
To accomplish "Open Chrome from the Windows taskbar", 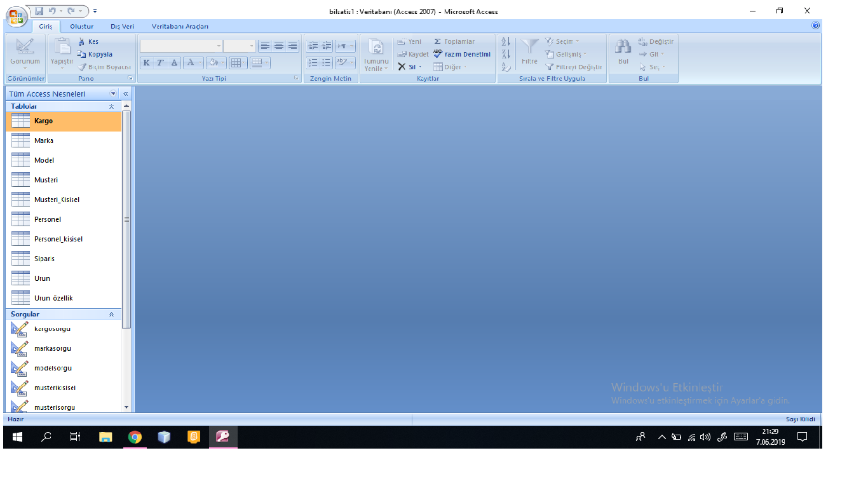I will 135,437.
